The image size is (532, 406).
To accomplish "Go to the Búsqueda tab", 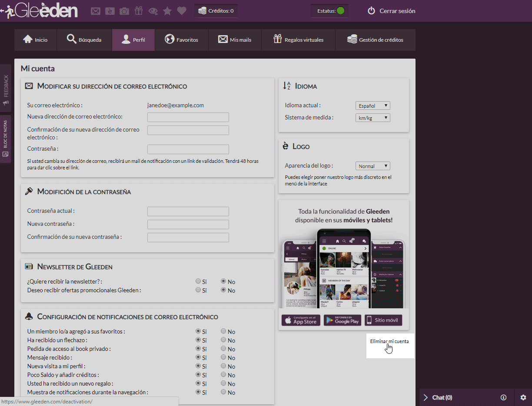I will coord(84,40).
